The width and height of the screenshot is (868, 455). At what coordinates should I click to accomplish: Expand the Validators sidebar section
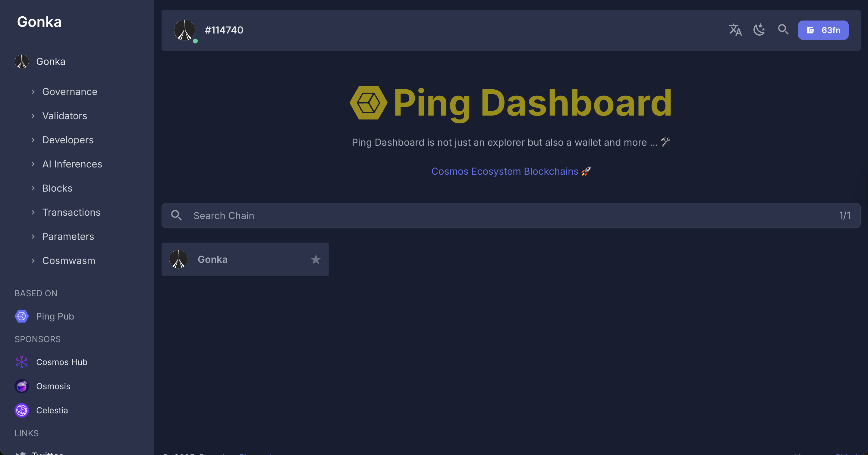64,116
